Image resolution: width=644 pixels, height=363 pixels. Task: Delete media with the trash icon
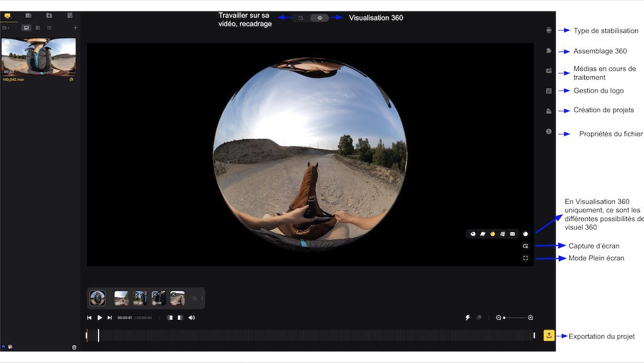(74, 347)
